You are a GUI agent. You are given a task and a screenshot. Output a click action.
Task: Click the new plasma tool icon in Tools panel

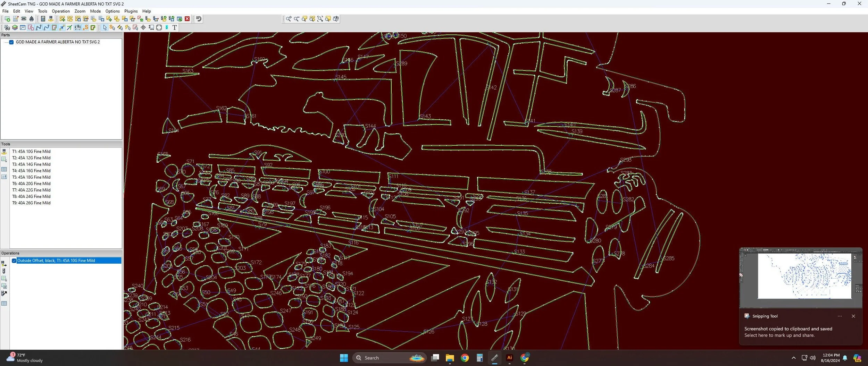pos(4,152)
